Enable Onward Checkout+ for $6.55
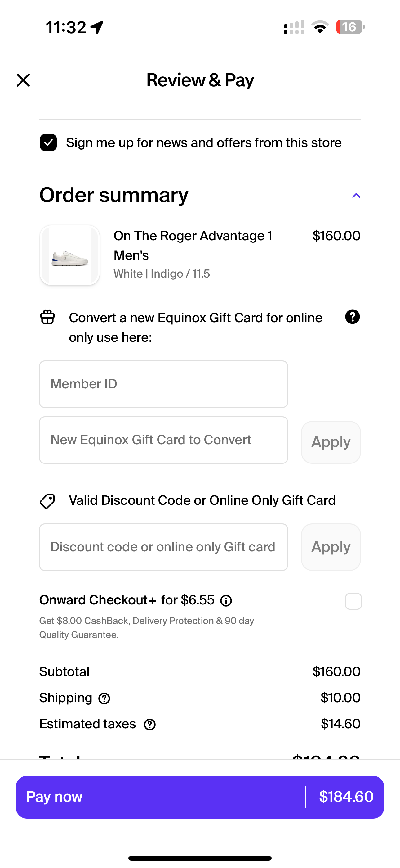Screen dimensions: 400x868 coord(353,601)
